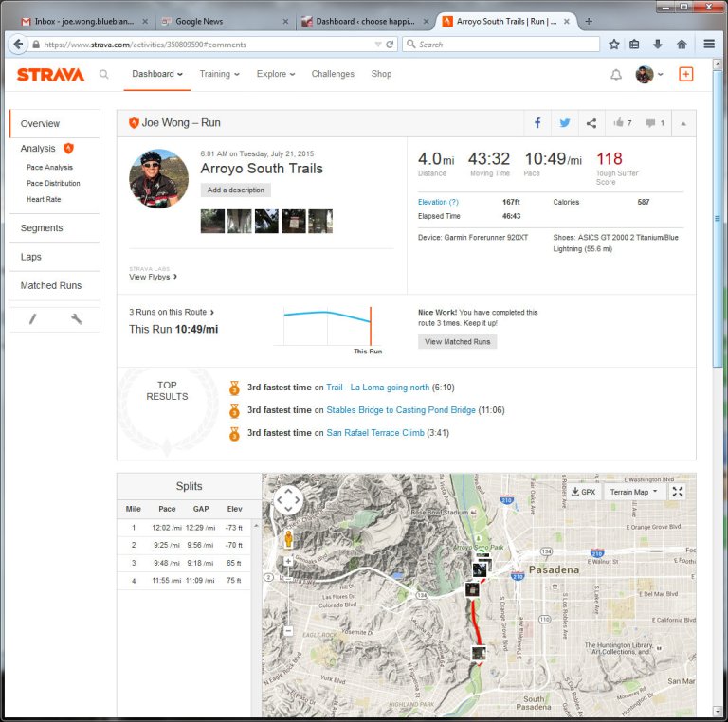Open a new browser tab
This screenshot has width=728, height=722.
[589, 22]
